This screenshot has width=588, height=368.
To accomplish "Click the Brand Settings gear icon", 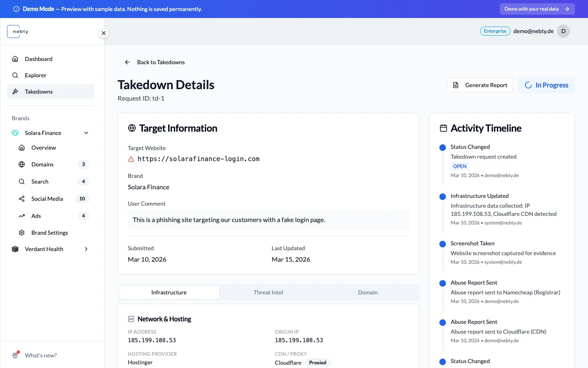I will pos(22,233).
